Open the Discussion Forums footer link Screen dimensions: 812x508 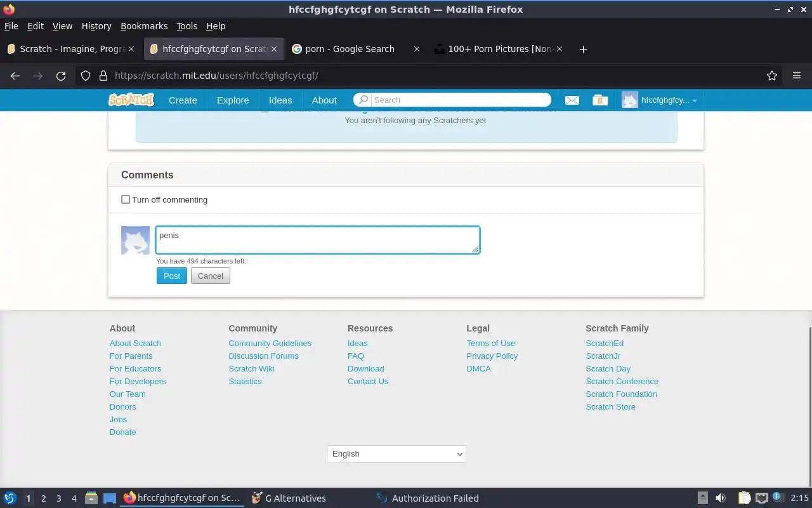[263, 356]
